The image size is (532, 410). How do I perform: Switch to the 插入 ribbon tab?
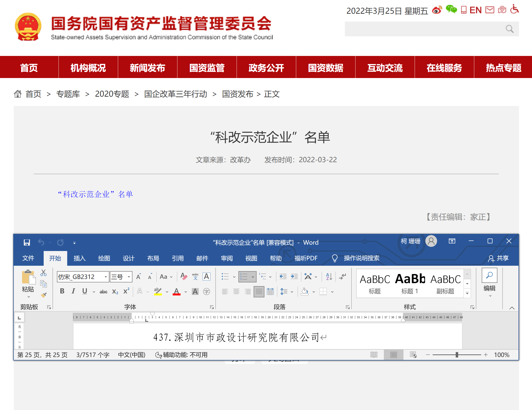tap(79, 258)
